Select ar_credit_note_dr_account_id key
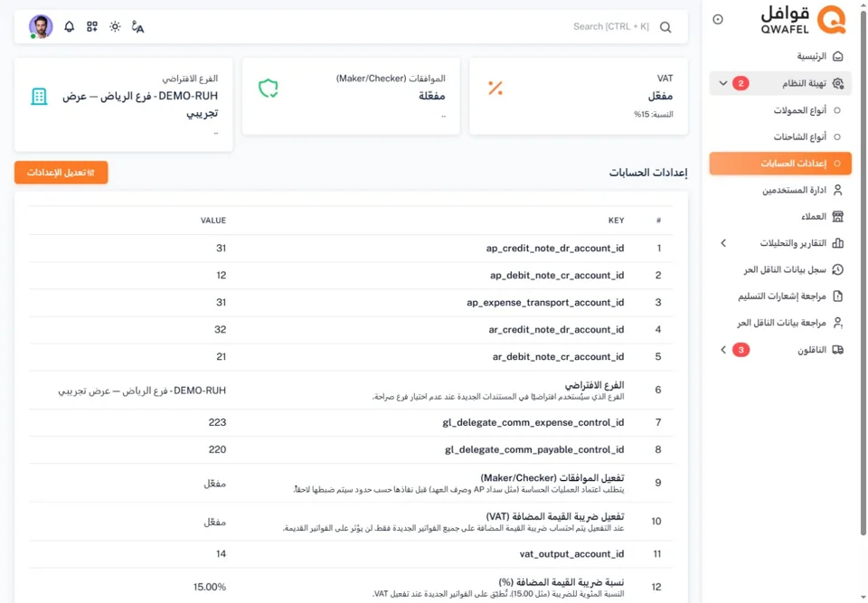Image resolution: width=868 pixels, height=603 pixels. point(556,329)
